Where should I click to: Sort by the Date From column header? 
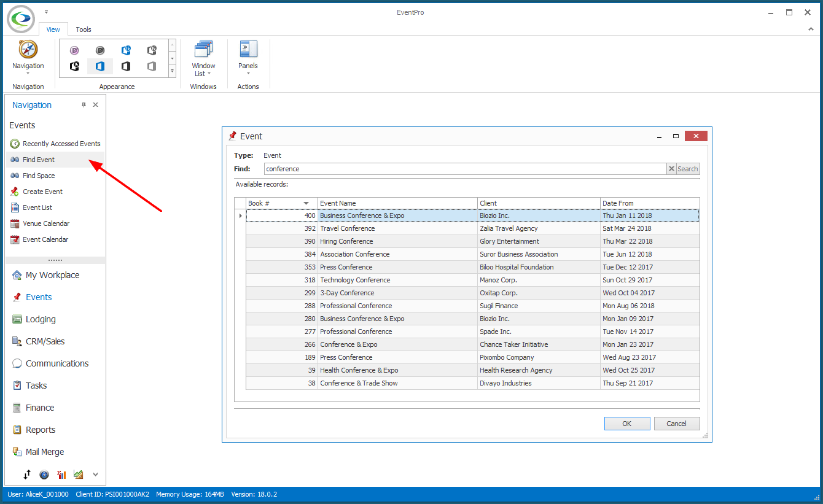[650, 203]
